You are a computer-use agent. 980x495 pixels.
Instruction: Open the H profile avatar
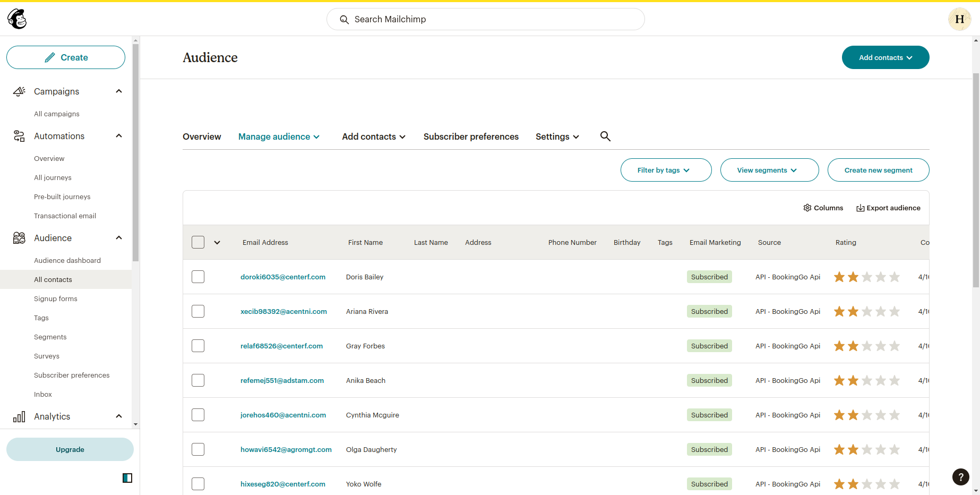[959, 19]
